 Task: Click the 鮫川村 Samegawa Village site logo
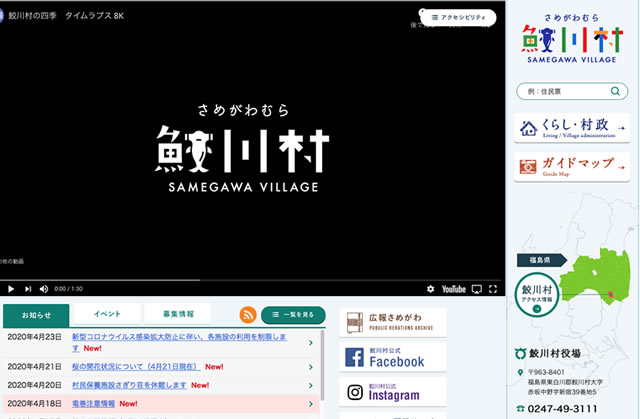point(572,39)
